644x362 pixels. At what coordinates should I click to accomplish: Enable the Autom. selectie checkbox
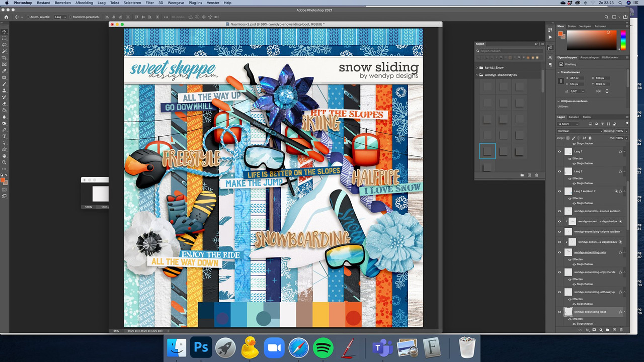[x=29, y=17]
